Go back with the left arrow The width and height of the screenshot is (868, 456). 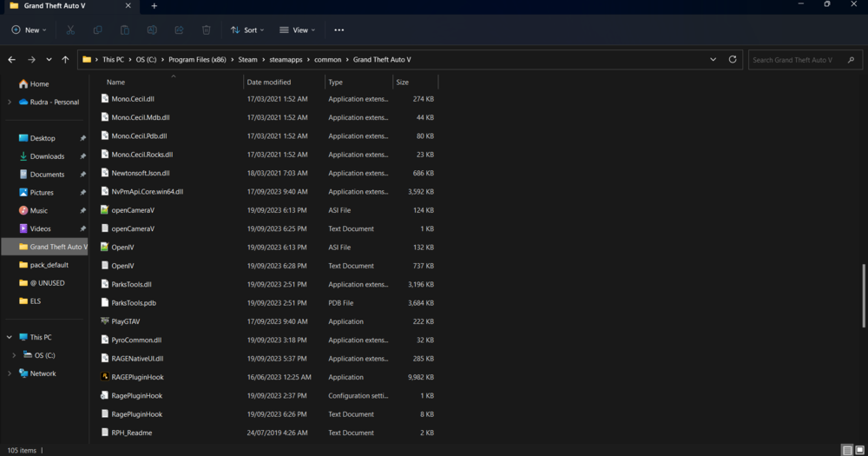click(11, 59)
